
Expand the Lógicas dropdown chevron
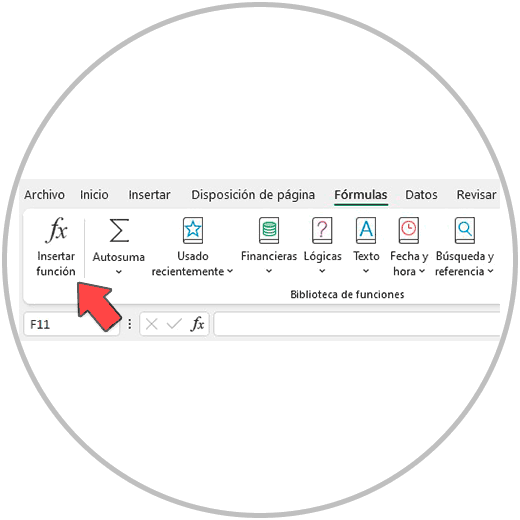(322, 271)
